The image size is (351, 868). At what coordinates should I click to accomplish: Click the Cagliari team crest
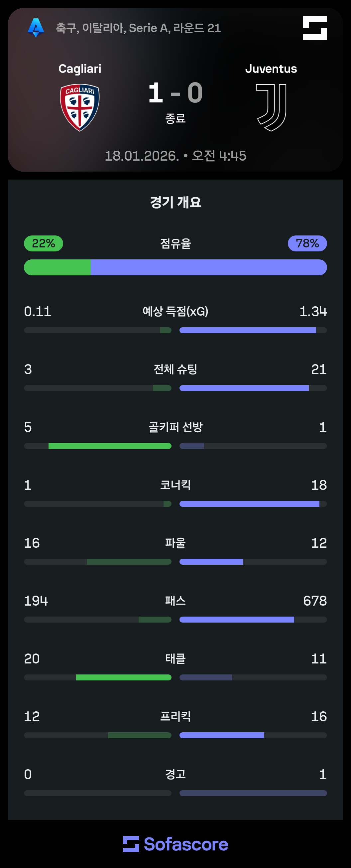79,107
